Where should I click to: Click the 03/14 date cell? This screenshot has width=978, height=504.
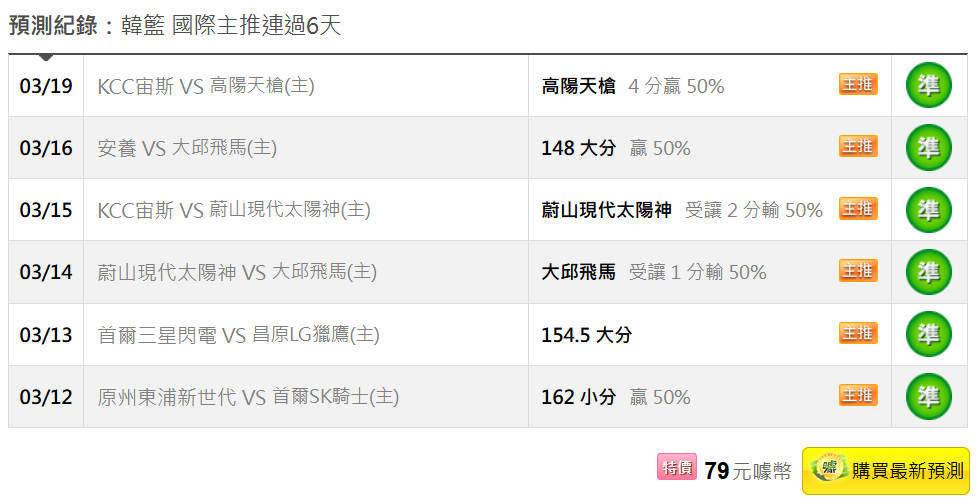click(46, 273)
